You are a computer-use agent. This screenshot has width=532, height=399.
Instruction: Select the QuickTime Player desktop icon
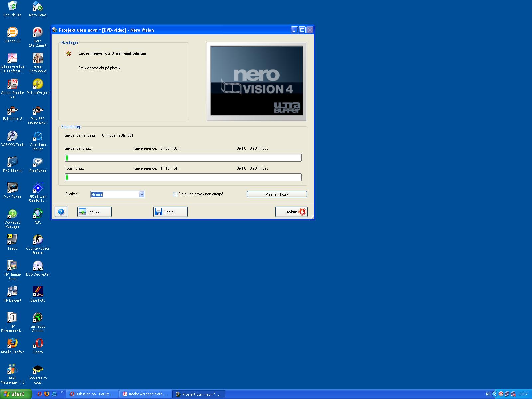click(x=38, y=141)
